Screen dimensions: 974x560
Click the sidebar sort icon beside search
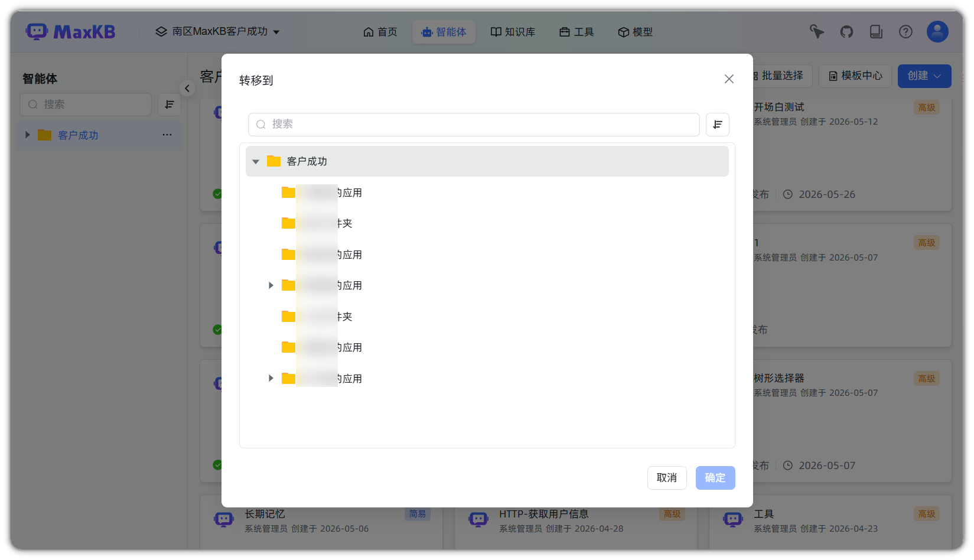(170, 105)
